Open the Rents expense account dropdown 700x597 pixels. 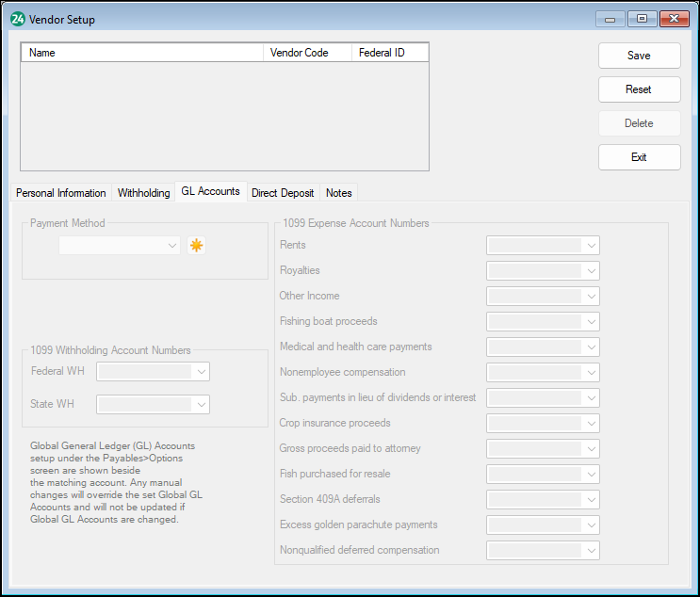coord(543,246)
